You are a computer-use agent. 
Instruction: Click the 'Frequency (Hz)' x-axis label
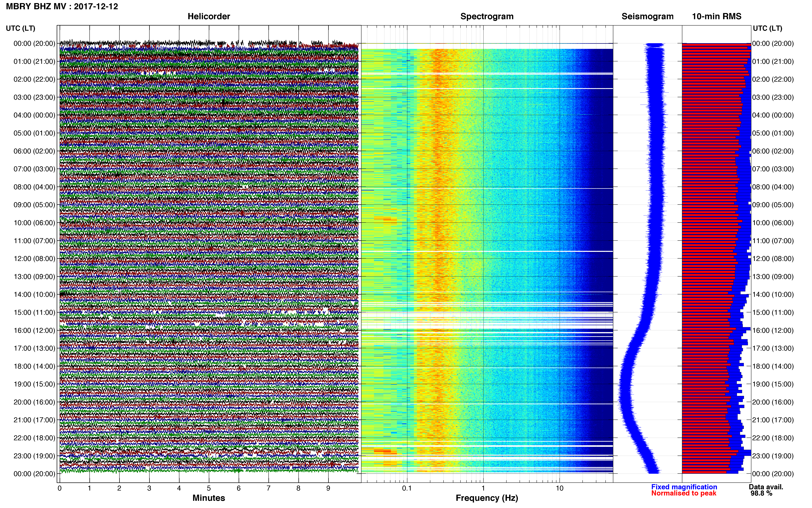coord(487,498)
